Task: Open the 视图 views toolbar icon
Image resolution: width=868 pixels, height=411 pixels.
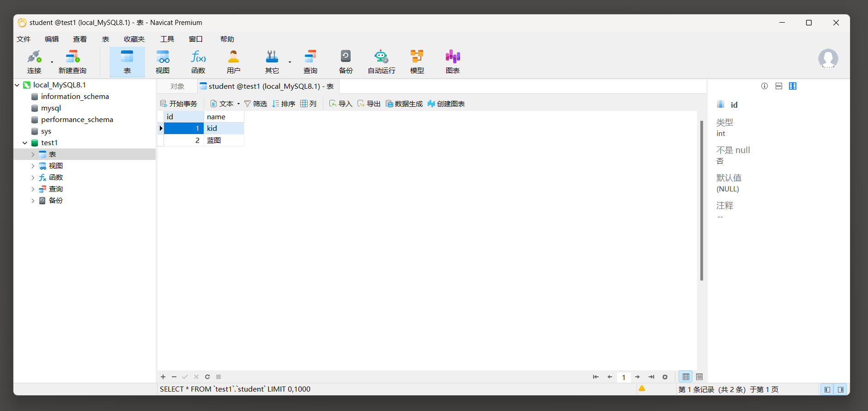Action: [x=163, y=62]
